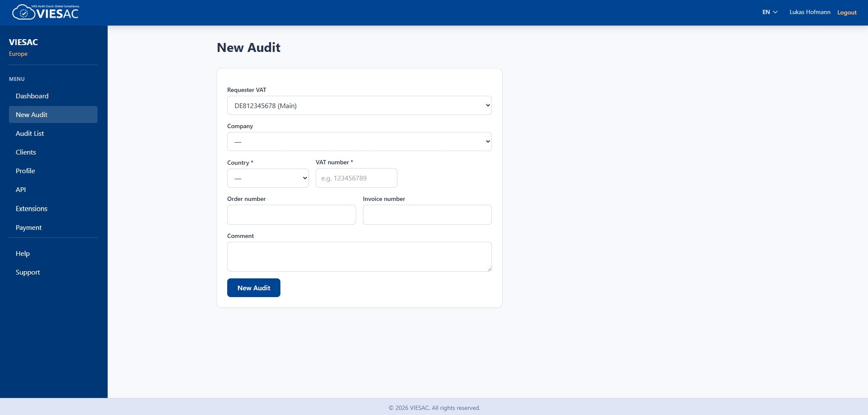Open the Audit List page
Viewport: 868px width, 415px height.
tap(30, 133)
